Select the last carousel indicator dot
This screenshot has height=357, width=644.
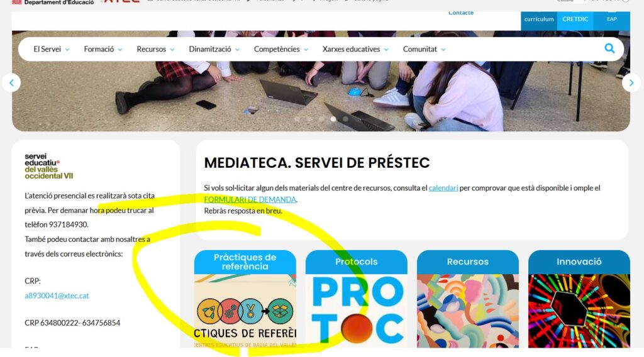point(345,119)
